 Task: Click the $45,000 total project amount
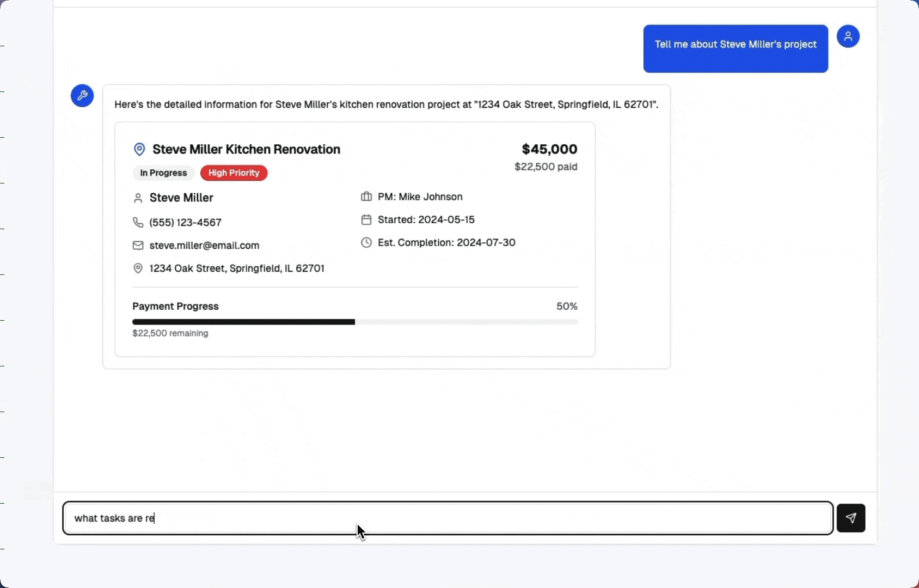(x=549, y=149)
